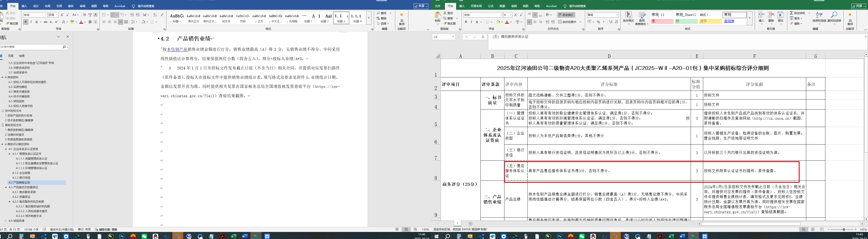Sort paragraphs A to Z in Word
868x239 pixels.
pos(155,15)
